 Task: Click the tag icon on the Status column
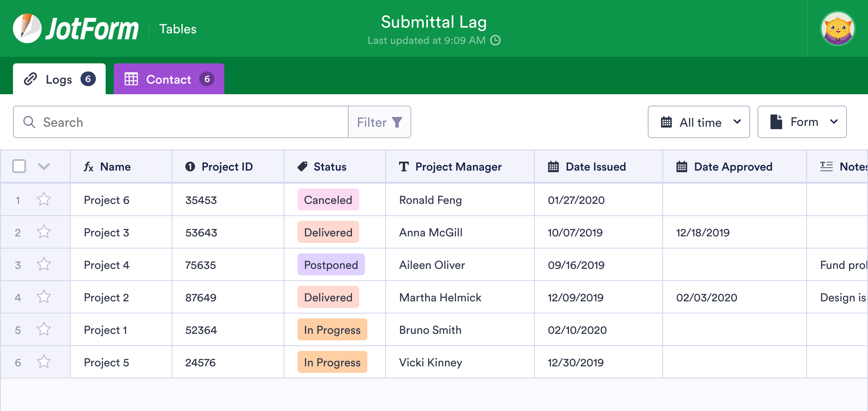[x=302, y=167]
